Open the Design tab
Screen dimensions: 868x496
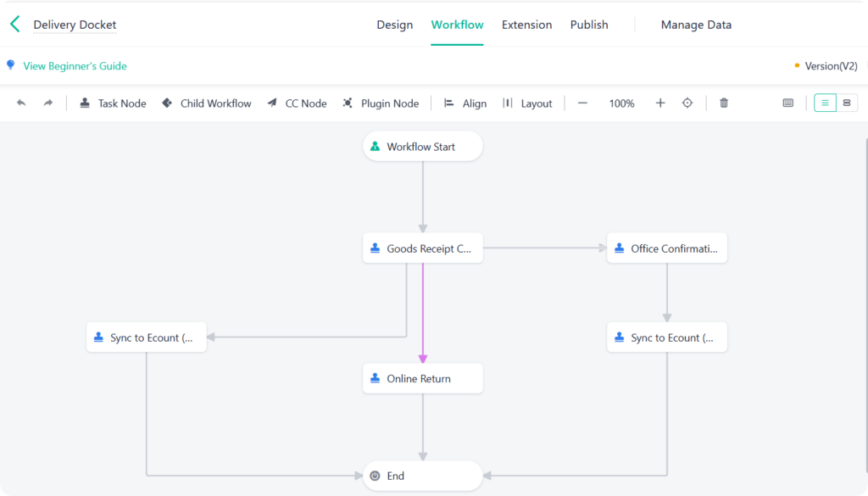coord(395,25)
